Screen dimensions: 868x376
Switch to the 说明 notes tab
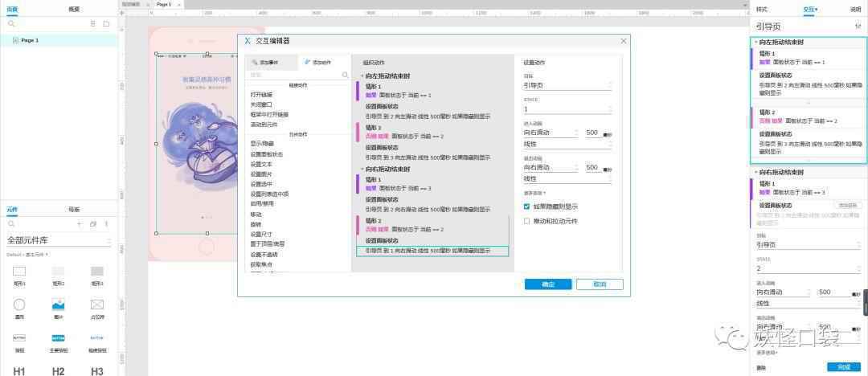coord(856,9)
